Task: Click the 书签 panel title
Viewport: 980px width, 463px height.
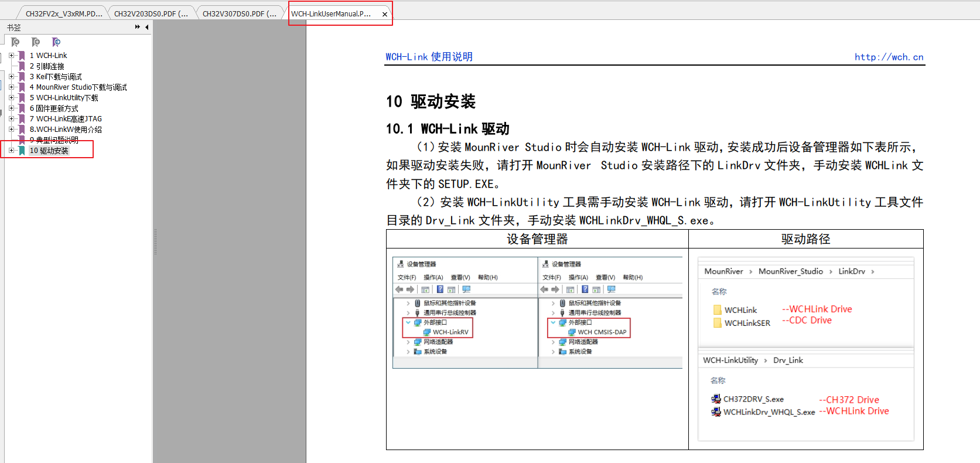Action: [x=13, y=28]
